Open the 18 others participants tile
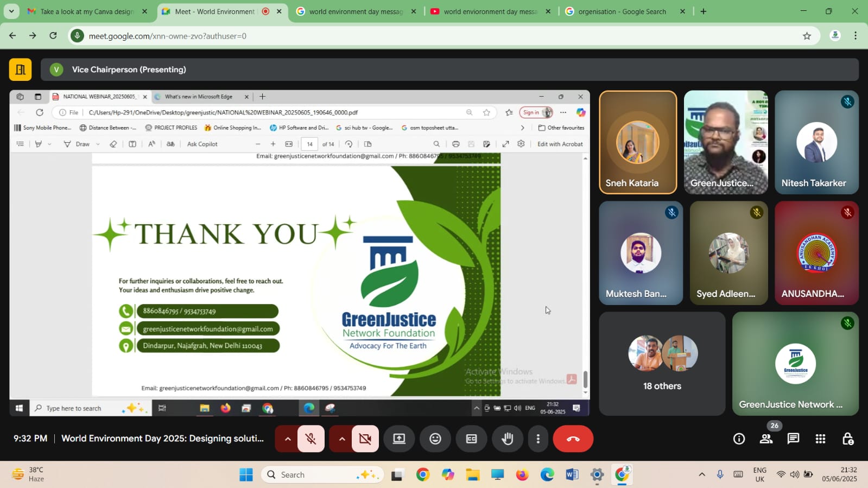The image size is (868, 488). click(662, 363)
